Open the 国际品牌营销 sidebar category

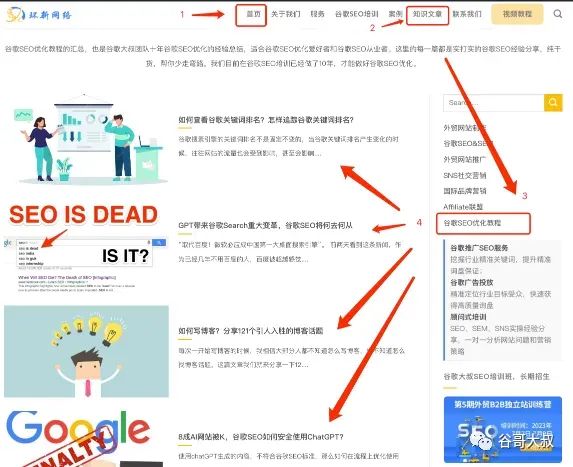(465, 191)
